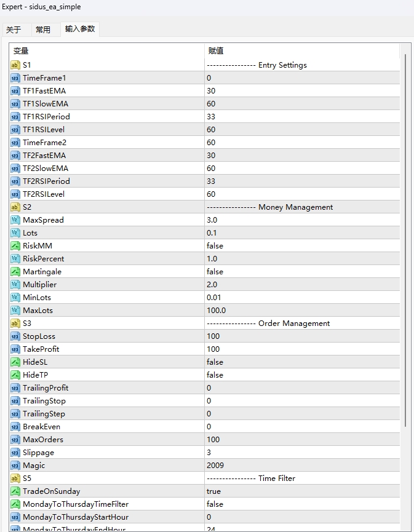The image size is (414, 532).
Task: Click the TradeOnSunday true value
Action: coord(213,491)
